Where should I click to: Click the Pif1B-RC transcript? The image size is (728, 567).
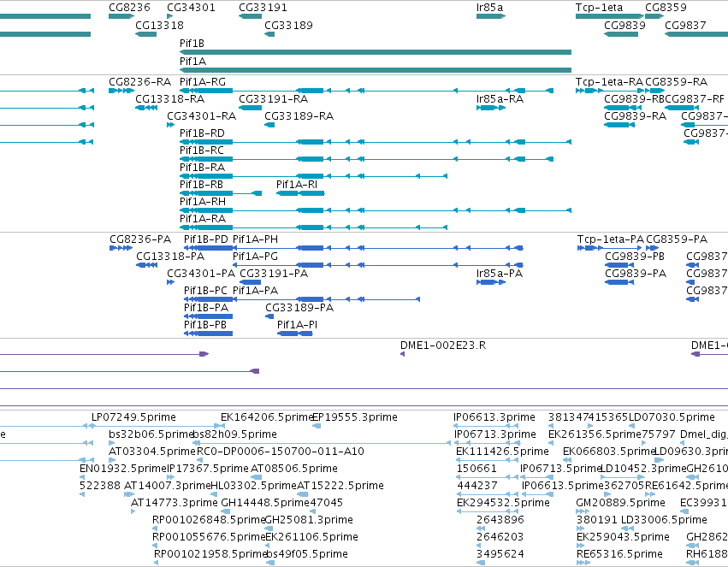coord(366,159)
